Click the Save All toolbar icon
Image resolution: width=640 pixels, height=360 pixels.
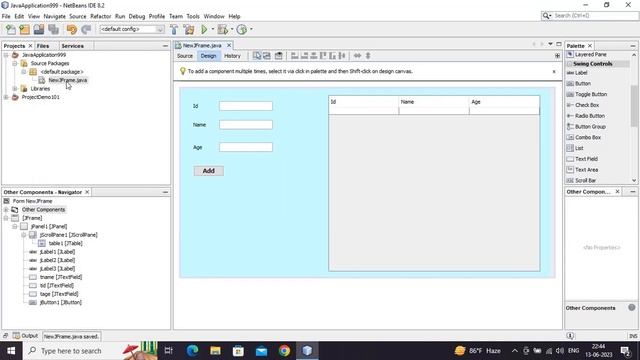[x=53, y=29]
